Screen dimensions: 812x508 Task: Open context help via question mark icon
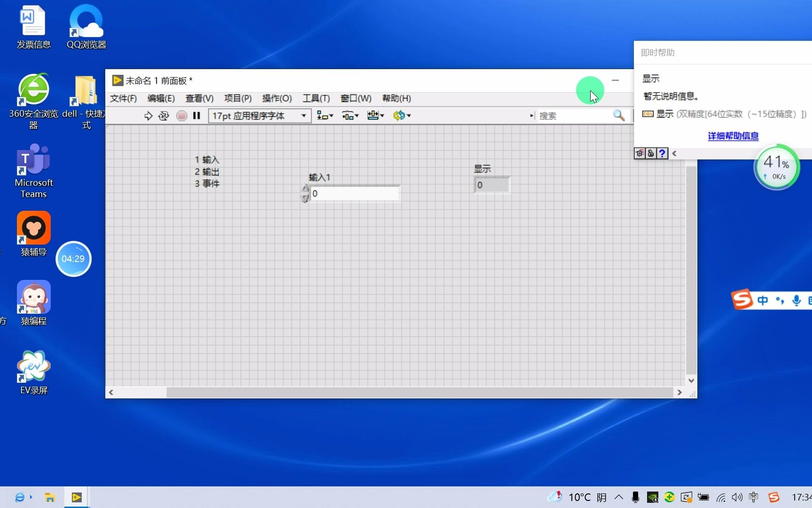(x=662, y=153)
